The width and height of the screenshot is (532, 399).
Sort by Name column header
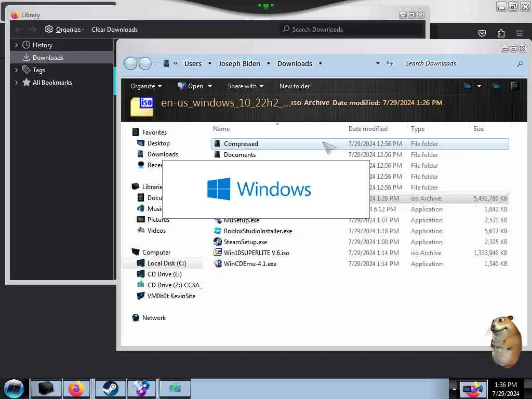pos(221,129)
